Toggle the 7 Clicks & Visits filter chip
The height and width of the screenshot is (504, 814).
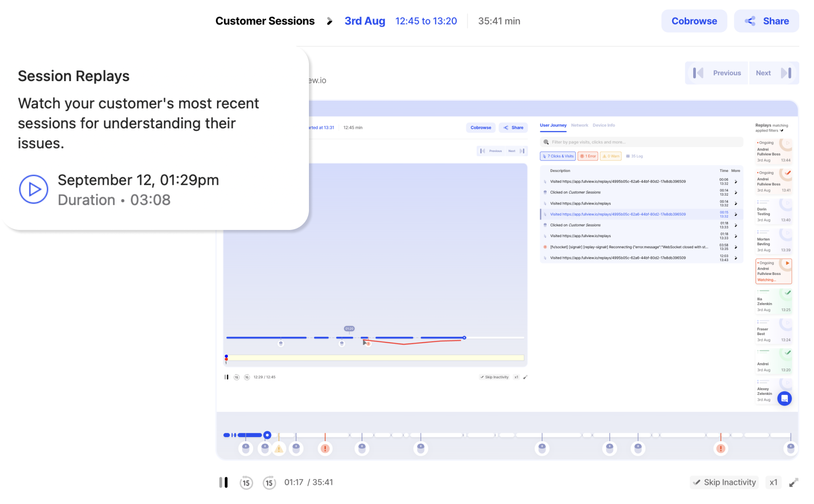coord(558,156)
